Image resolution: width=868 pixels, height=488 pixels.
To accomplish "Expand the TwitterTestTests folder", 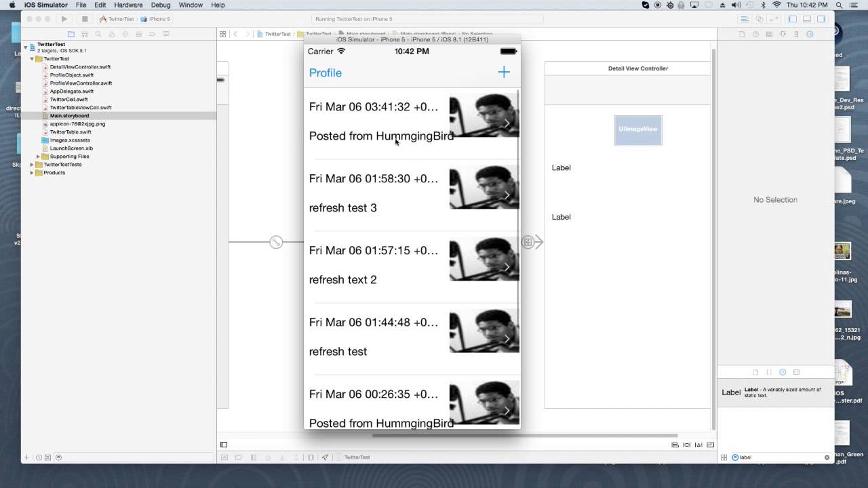I will tap(32, 165).
